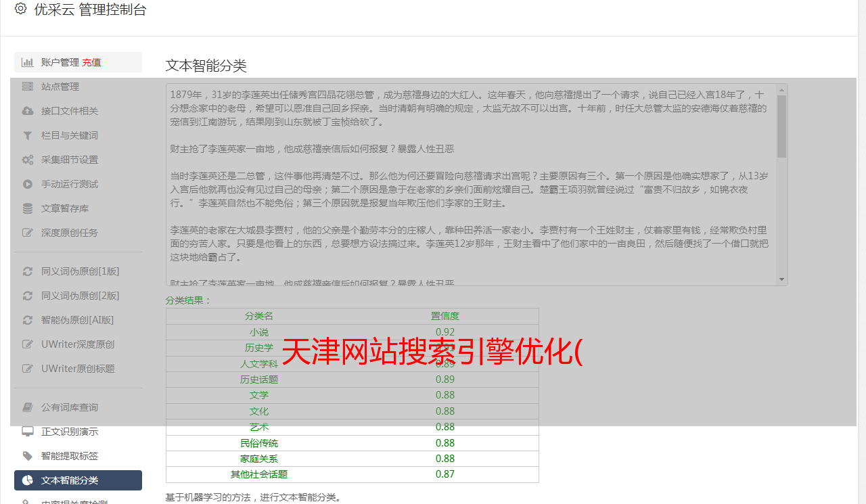Click the 置信度 column header

445,316
